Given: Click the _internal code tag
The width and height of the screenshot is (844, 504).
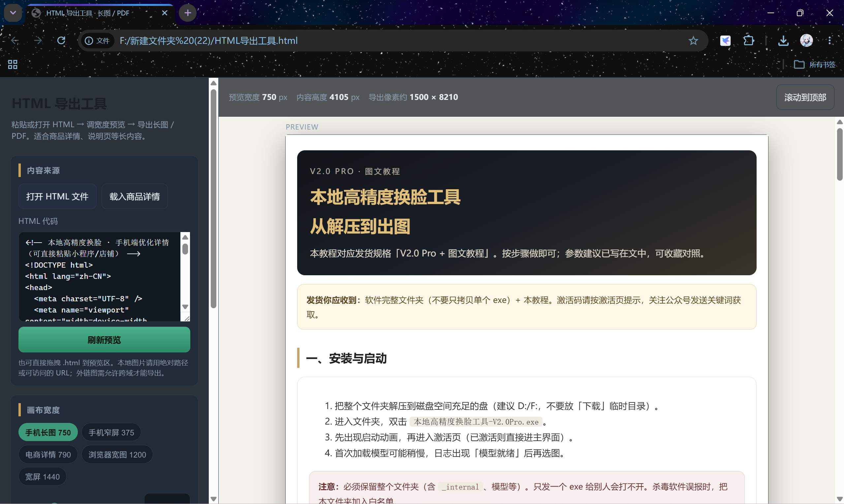Looking at the screenshot, I should pos(460,487).
